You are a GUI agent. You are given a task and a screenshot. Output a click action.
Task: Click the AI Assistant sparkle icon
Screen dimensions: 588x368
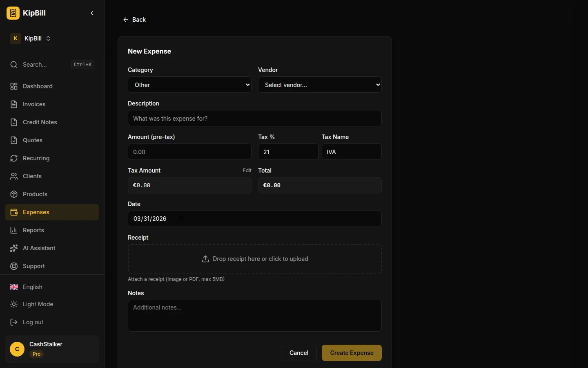point(14,248)
